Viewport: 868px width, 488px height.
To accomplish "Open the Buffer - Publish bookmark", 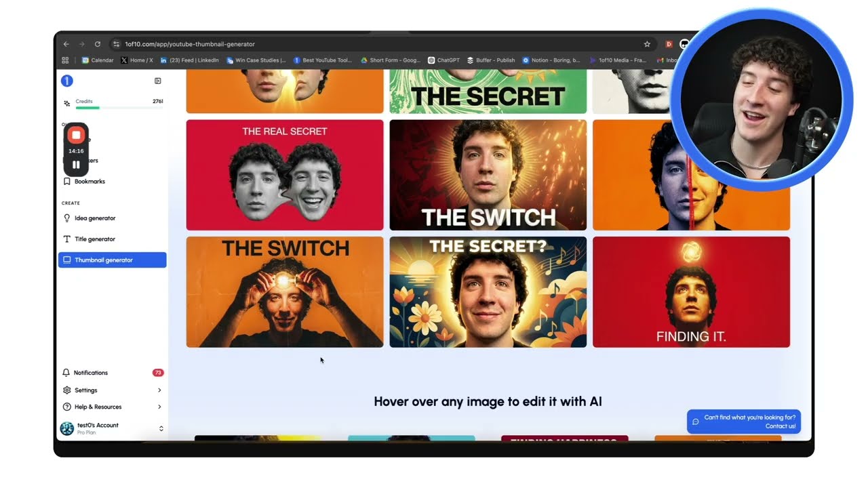I will point(491,60).
